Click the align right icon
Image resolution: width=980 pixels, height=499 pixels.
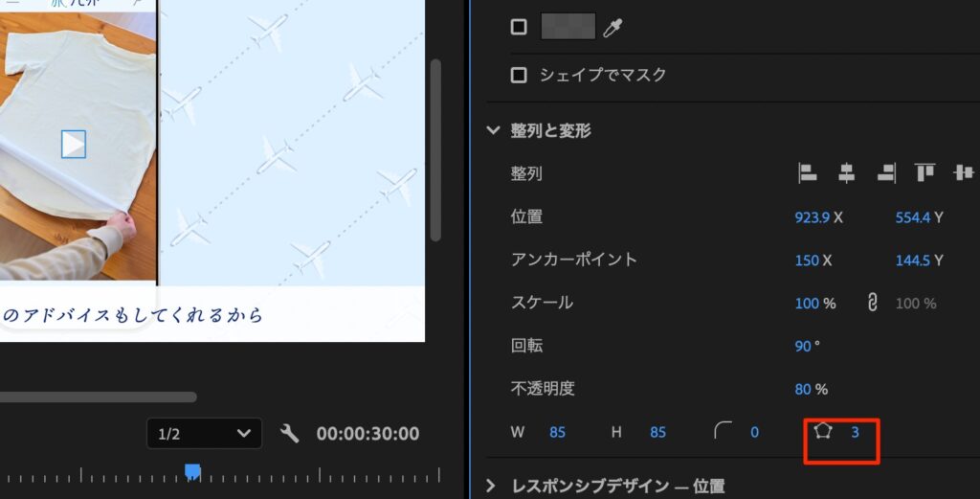coord(885,173)
